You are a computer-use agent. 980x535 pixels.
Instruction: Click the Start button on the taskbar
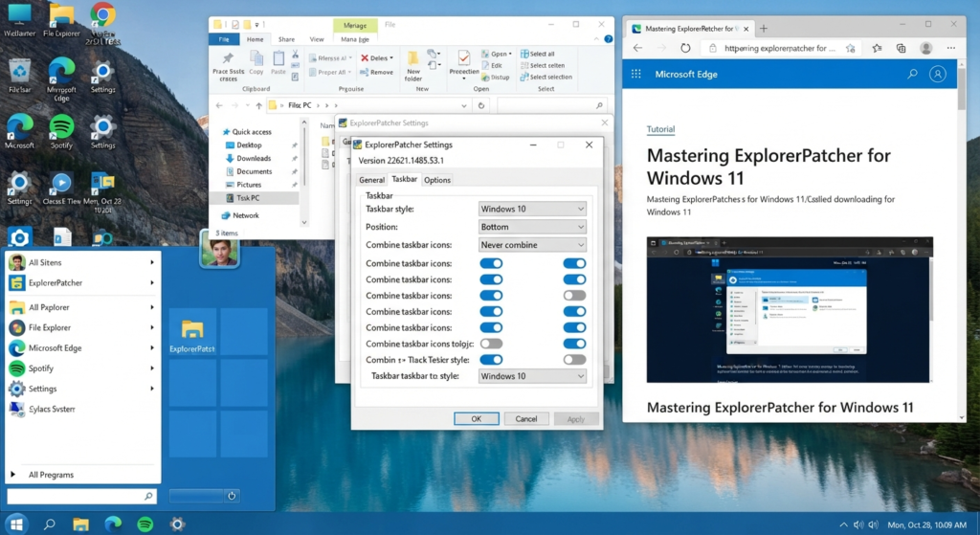(x=15, y=524)
